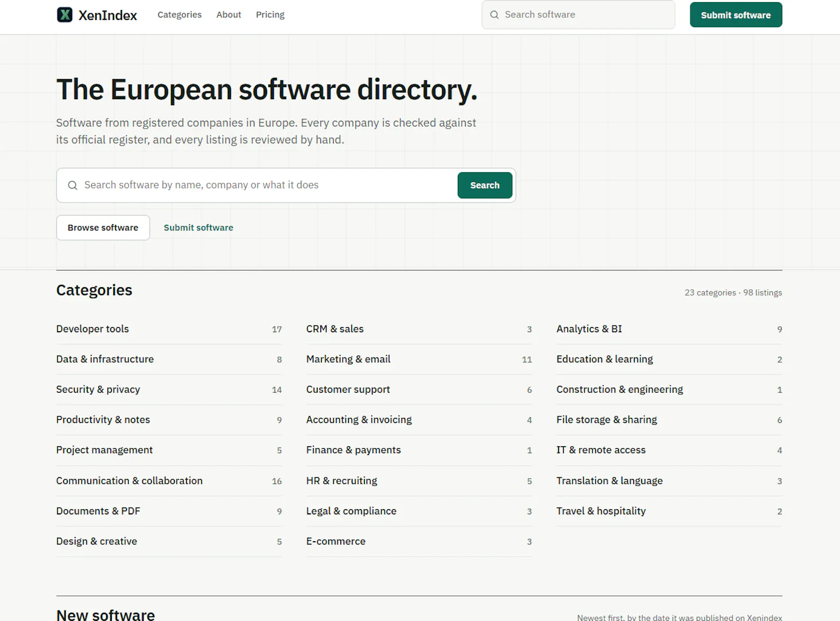The height and width of the screenshot is (621, 840).
Task: Open the Developer tools category
Action: (169, 329)
